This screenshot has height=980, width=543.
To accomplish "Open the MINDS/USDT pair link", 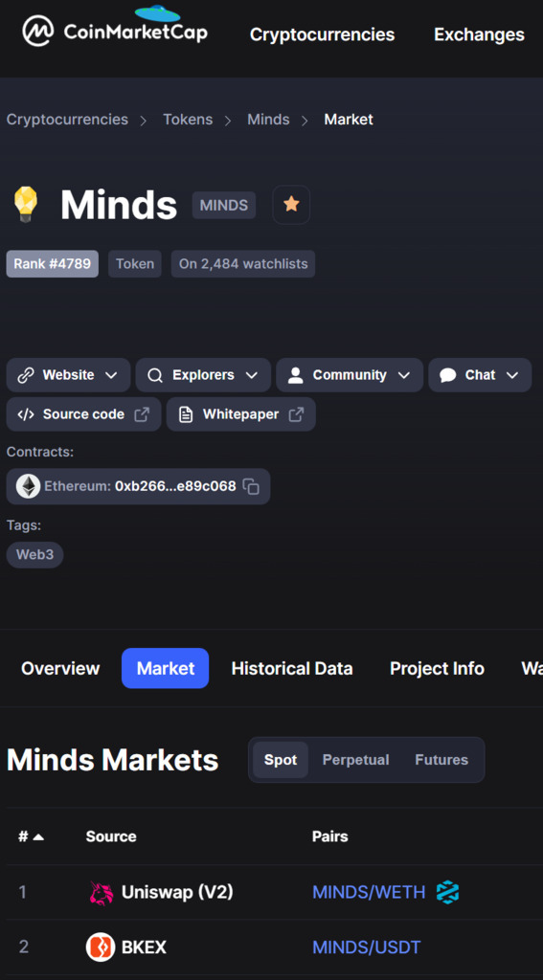I will (x=367, y=947).
